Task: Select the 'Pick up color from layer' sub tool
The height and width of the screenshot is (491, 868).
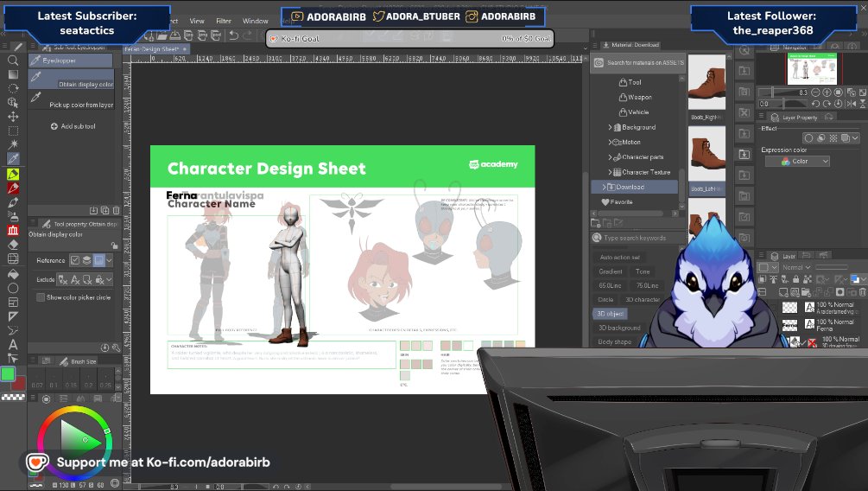Action: 72,100
